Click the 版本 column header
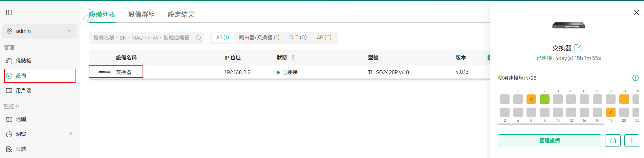This screenshot has height=158, width=644. pyautogui.click(x=461, y=58)
